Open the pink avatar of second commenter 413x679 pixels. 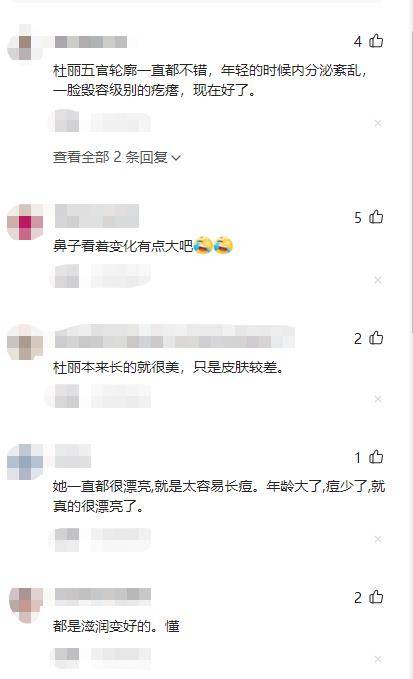point(25,222)
